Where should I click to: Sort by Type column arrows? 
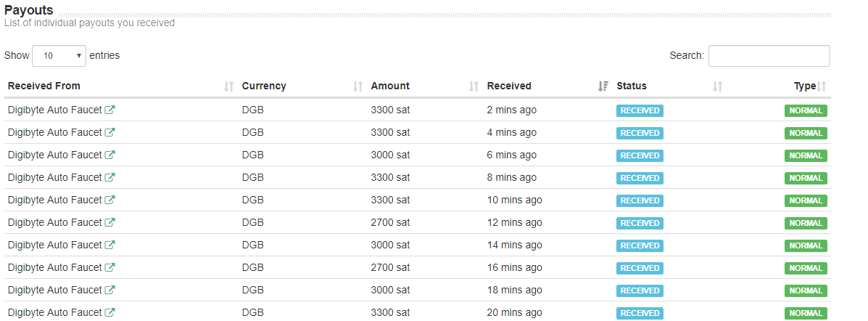(822, 86)
